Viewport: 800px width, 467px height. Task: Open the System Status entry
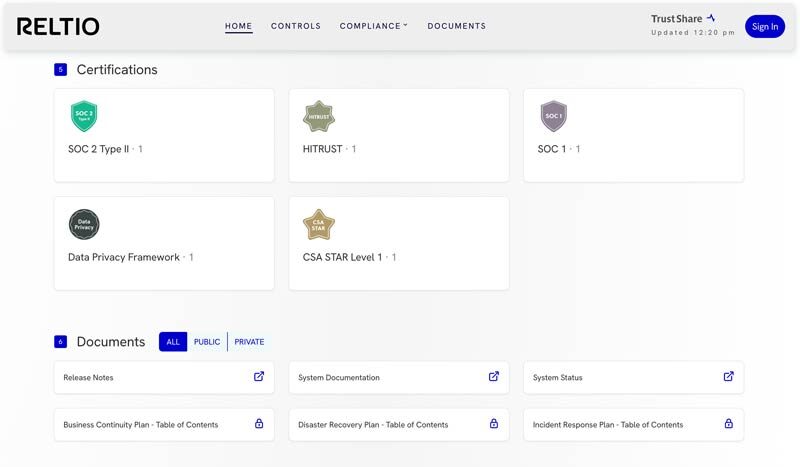click(634, 378)
